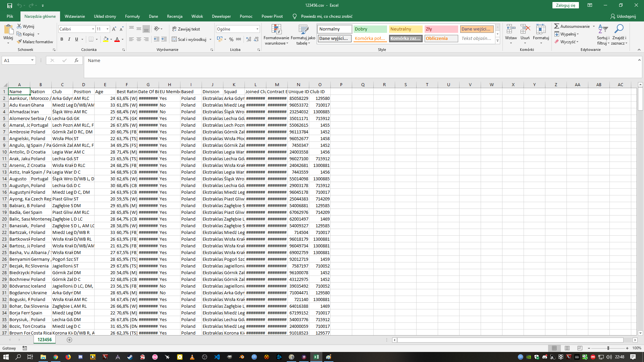Viewport: 644px width, 362px height.
Task: Apply the Dobry cell style
Action: [x=370, y=29]
